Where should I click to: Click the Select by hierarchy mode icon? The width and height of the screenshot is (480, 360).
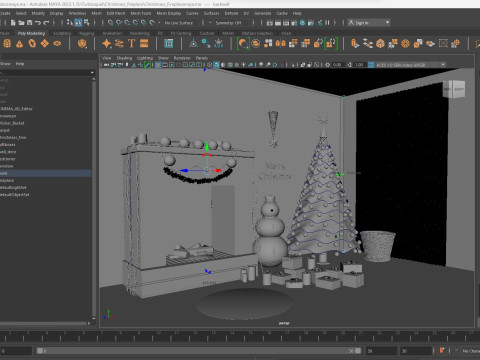(70, 23)
